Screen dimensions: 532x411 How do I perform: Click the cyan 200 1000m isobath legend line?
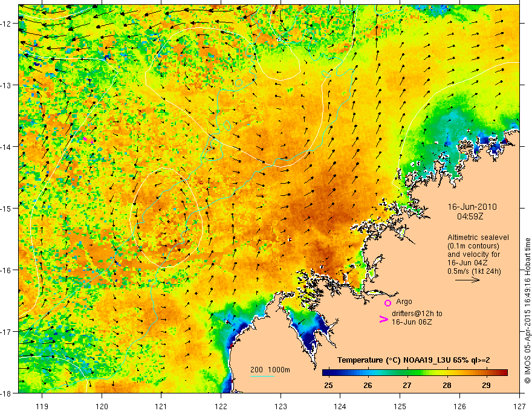click(262, 376)
